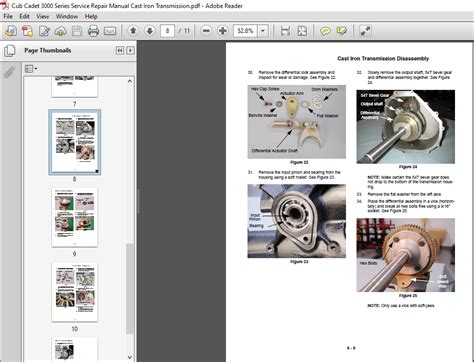
Task: Click the Fit width scrolling icon
Action: click(x=285, y=31)
